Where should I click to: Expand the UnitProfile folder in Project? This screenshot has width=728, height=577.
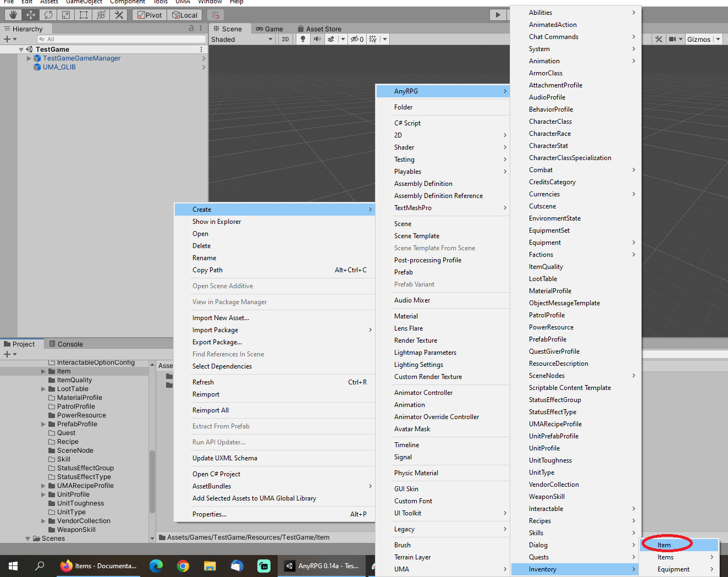pyautogui.click(x=43, y=494)
